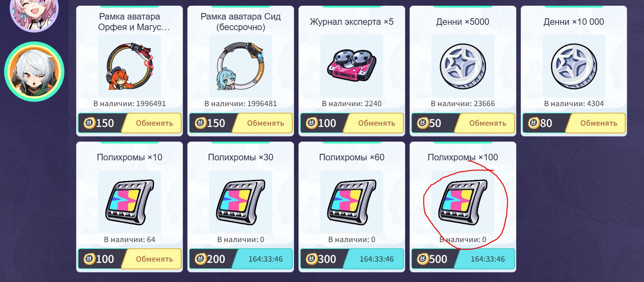The image size is (644, 282).
Task: Click the Денни ×10 000 coin icon
Action: point(574,66)
